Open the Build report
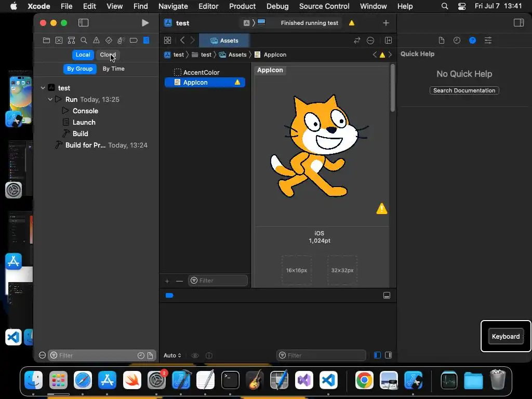This screenshot has width=532, height=399. click(x=80, y=134)
